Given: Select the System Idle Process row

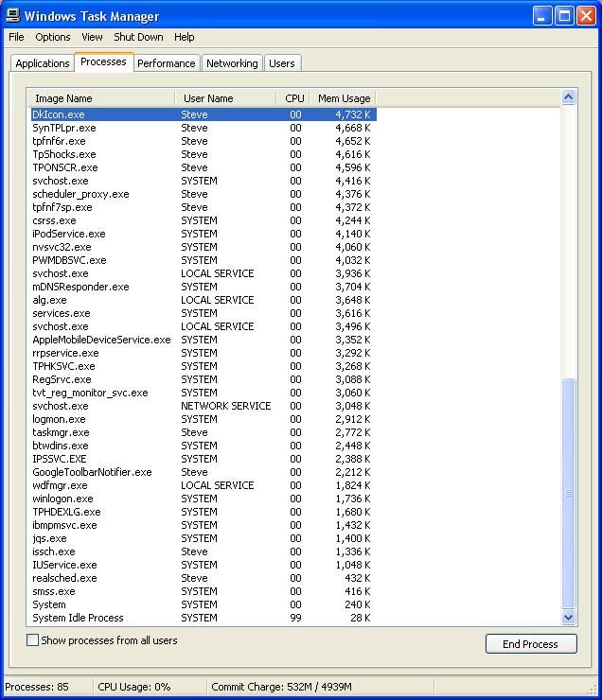Looking at the screenshot, I should (204, 618).
